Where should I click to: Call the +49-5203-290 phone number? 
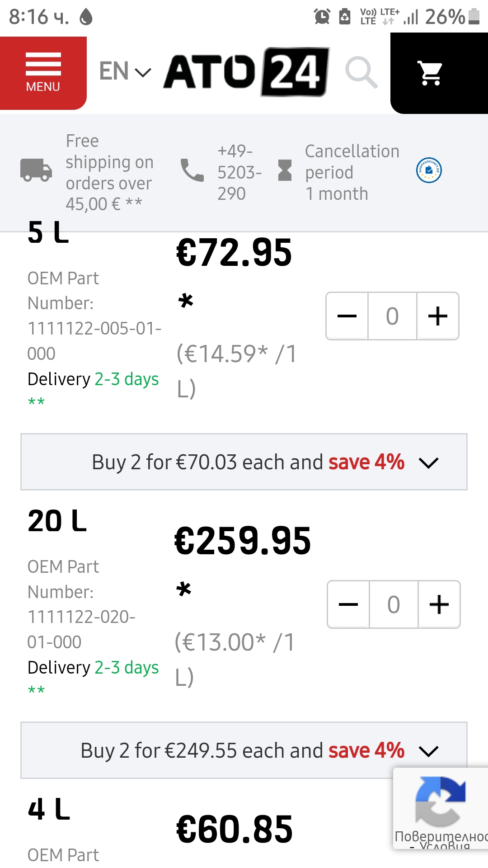click(239, 172)
